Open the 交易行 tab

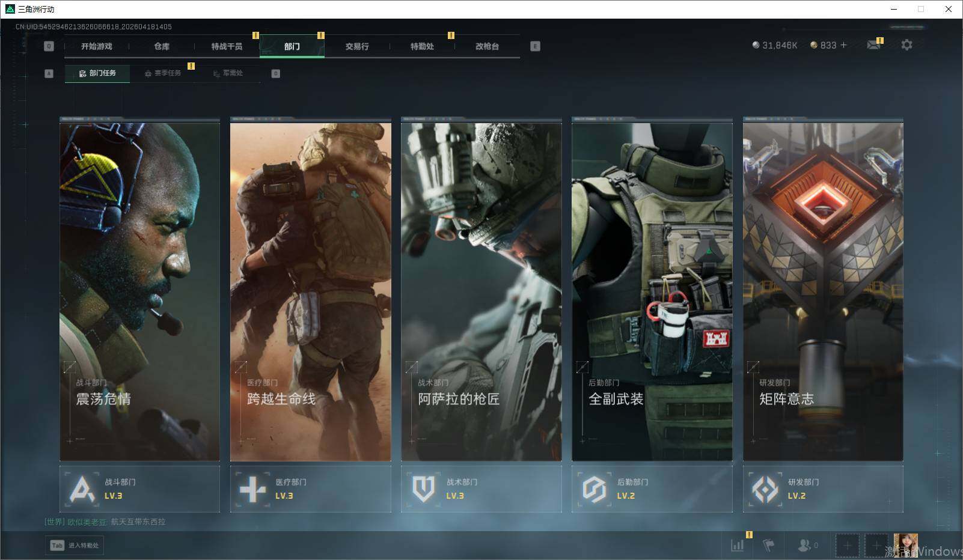357,46
